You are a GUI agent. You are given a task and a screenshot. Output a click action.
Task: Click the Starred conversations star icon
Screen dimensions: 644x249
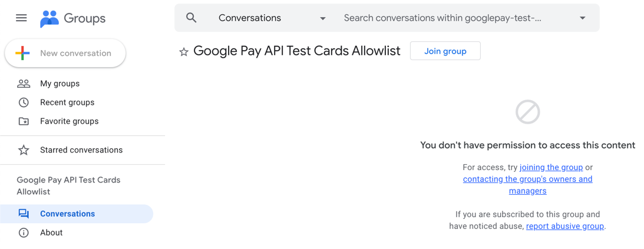[24, 150]
